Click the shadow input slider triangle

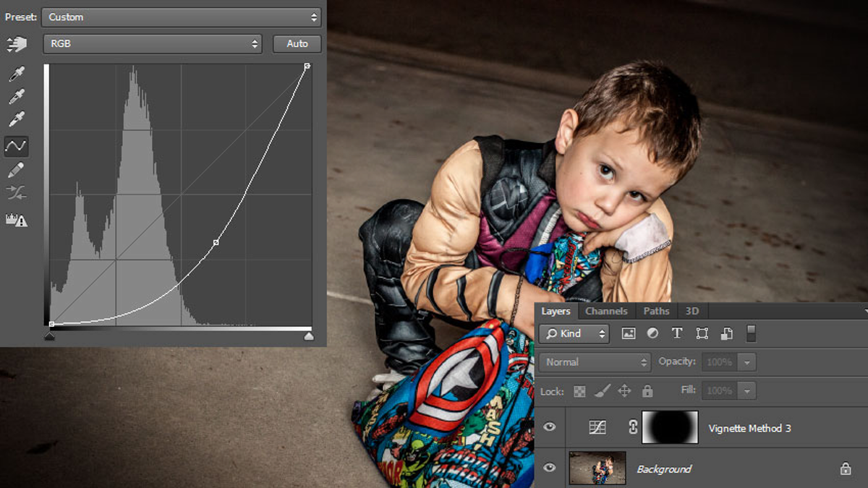pyautogui.click(x=49, y=335)
